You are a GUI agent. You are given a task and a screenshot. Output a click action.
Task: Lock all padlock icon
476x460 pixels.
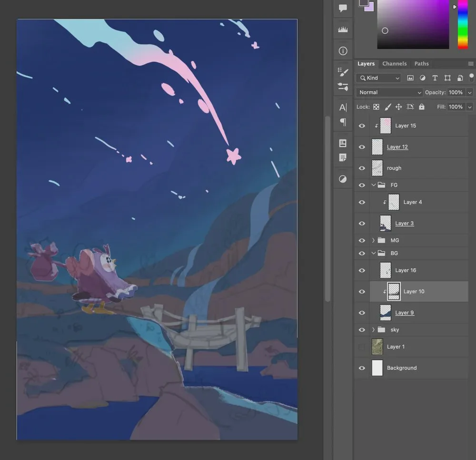point(422,107)
